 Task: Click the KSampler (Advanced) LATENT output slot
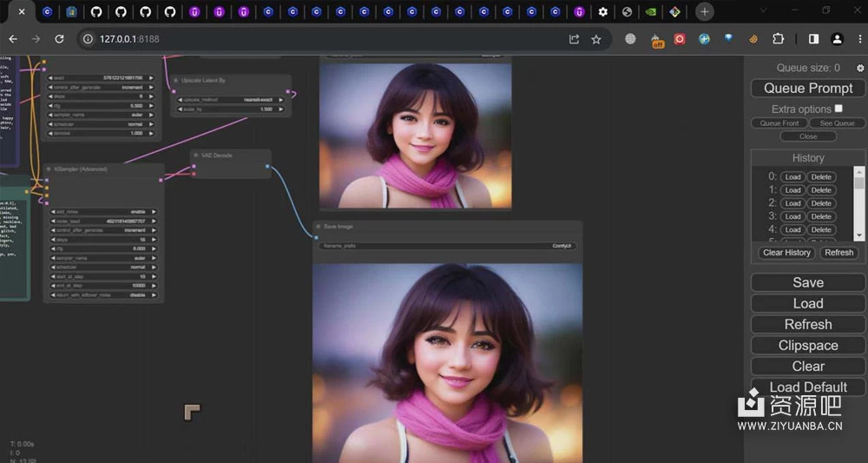coord(161,180)
